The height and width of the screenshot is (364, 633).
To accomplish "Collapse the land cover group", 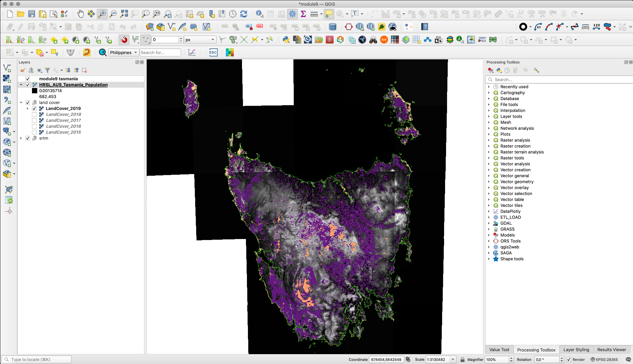I will [x=21, y=103].
